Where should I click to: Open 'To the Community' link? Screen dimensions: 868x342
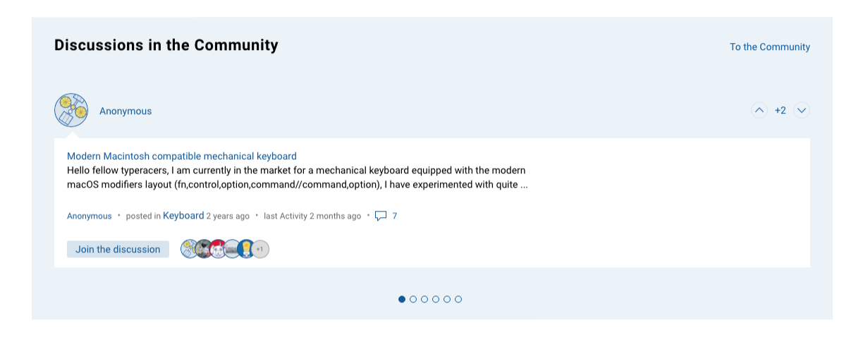770,47
